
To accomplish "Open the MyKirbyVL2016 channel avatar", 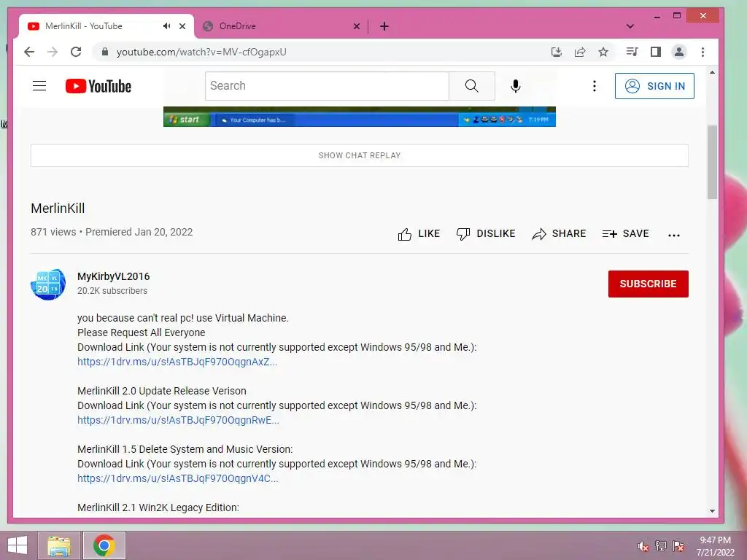I will [x=48, y=284].
